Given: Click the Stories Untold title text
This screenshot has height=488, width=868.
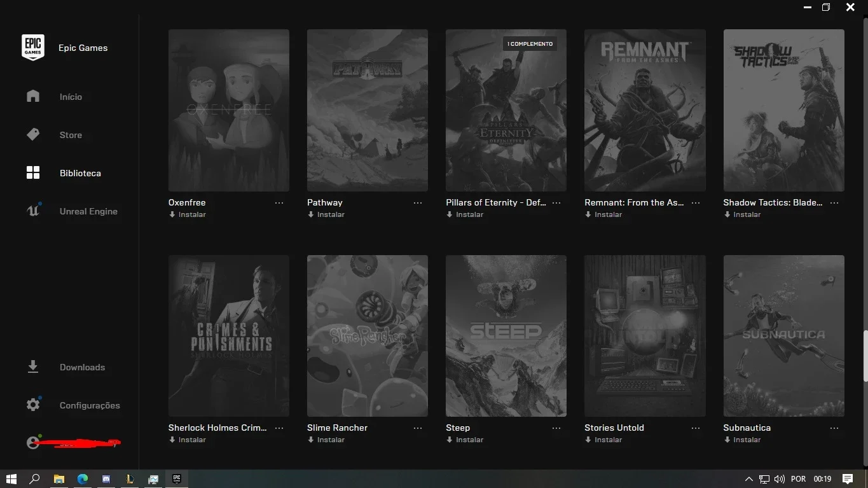Looking at the screenshot, I should point(614,428).
